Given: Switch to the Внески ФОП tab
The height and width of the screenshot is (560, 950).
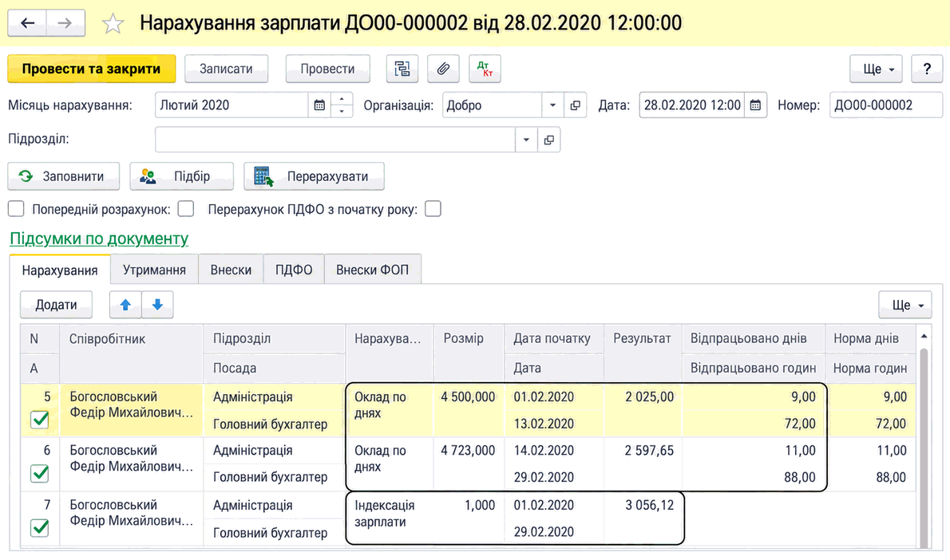Looking at the screenshot, I should click(x=373, y=270).
